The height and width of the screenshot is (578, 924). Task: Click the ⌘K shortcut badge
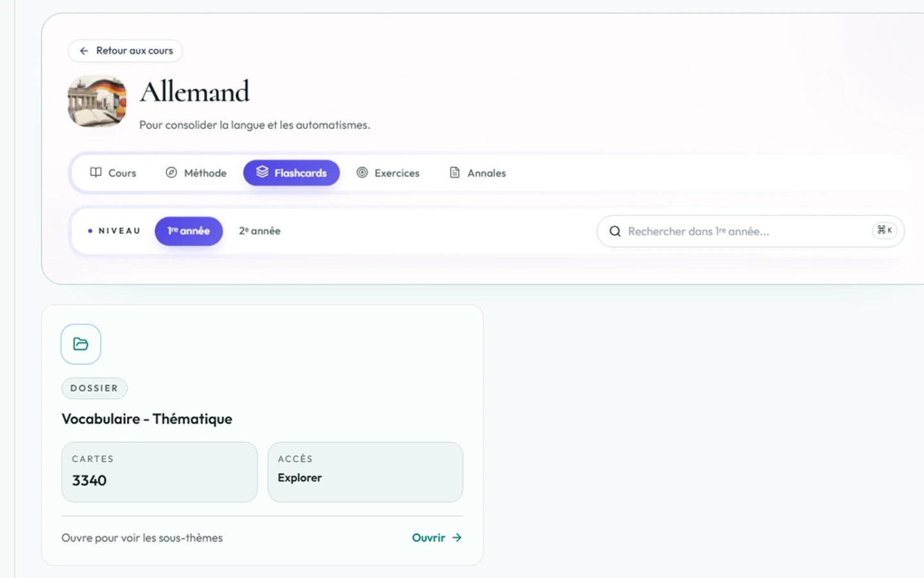pyautogui.click(x=885, y=230)
